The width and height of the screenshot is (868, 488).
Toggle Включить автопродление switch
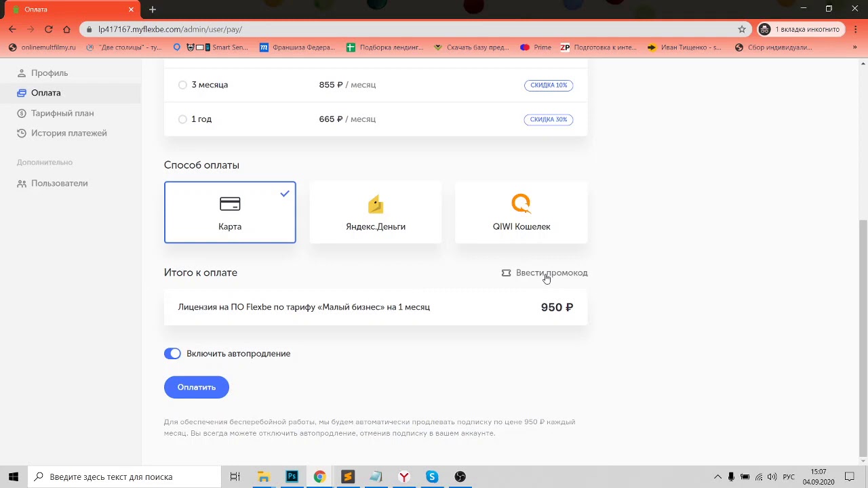(x=172, y=354)
